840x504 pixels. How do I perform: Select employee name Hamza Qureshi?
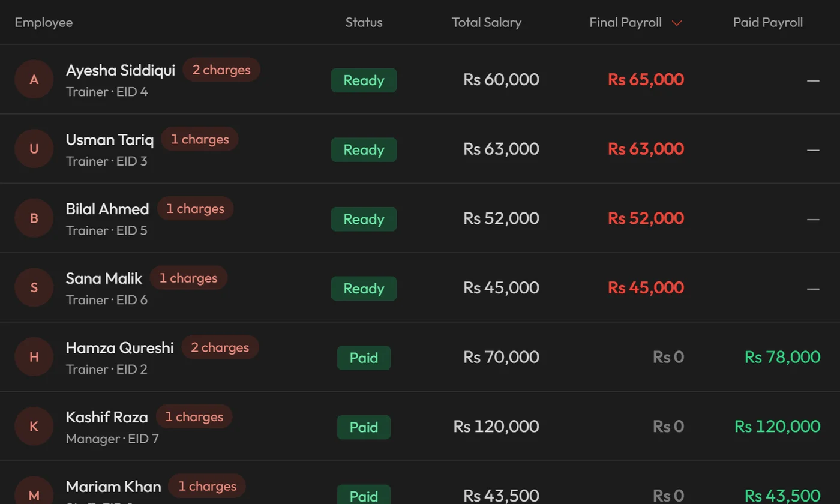coord(119,348)
